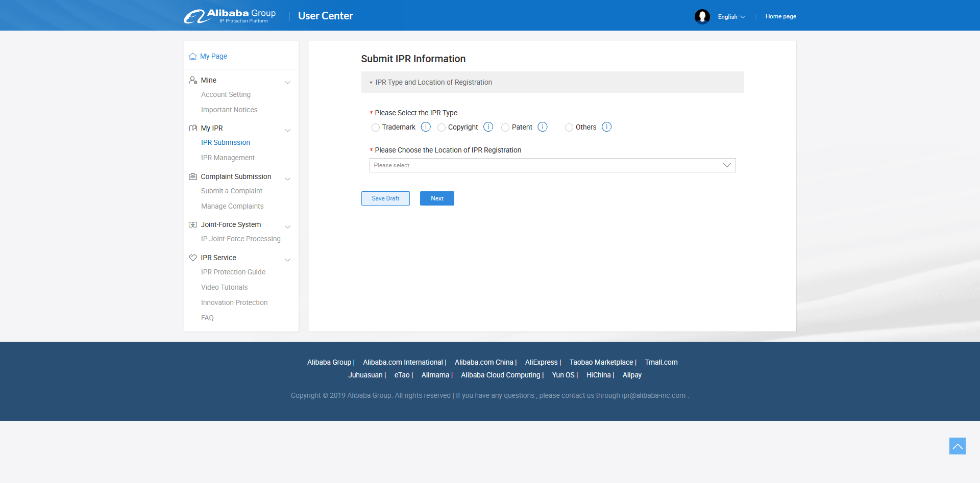
Task: Open the info tooltip next to Trademark
Action: (426, 127)
